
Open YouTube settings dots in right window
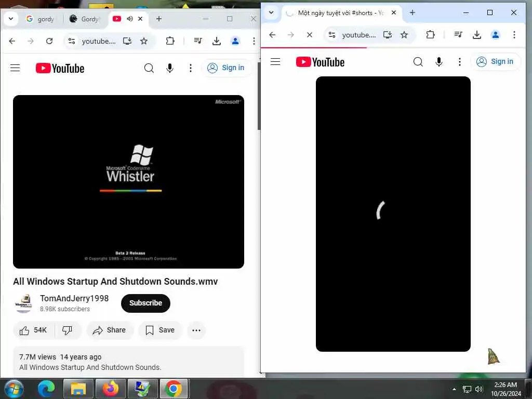pyautogui.click(x=460, y=62)
